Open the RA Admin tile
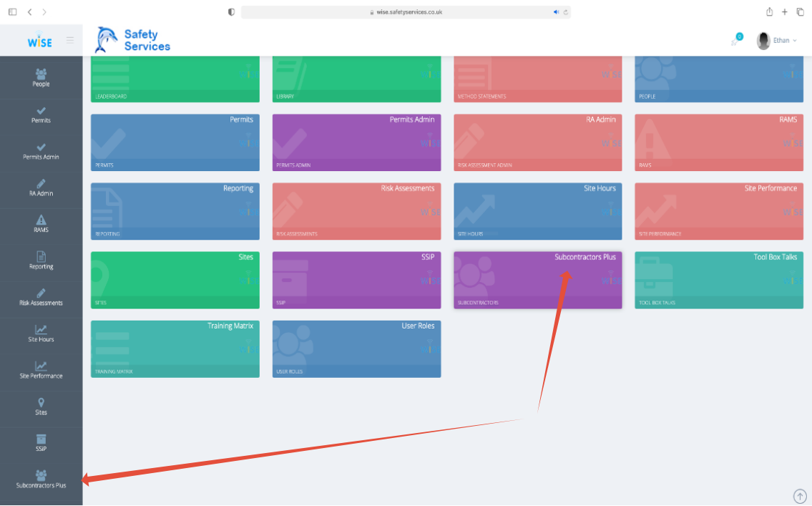The image size is (812, 506). (538, 142)
